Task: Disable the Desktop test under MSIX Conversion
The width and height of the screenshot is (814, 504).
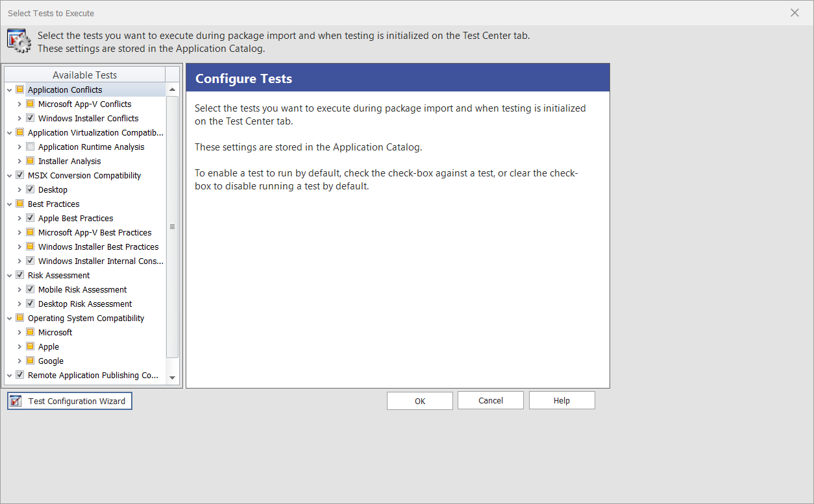Action: [x=31, y=189]
